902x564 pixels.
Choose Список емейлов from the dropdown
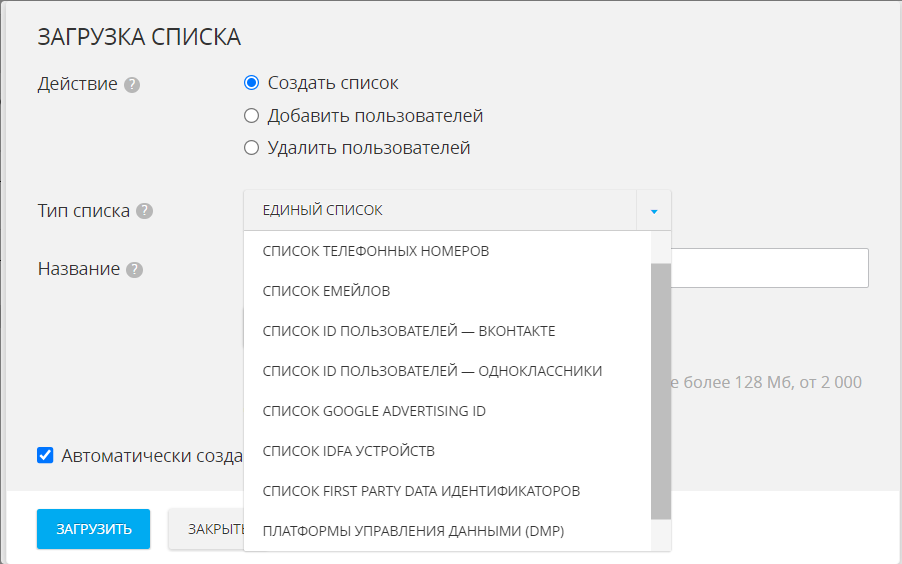click(x=326, y=291)
